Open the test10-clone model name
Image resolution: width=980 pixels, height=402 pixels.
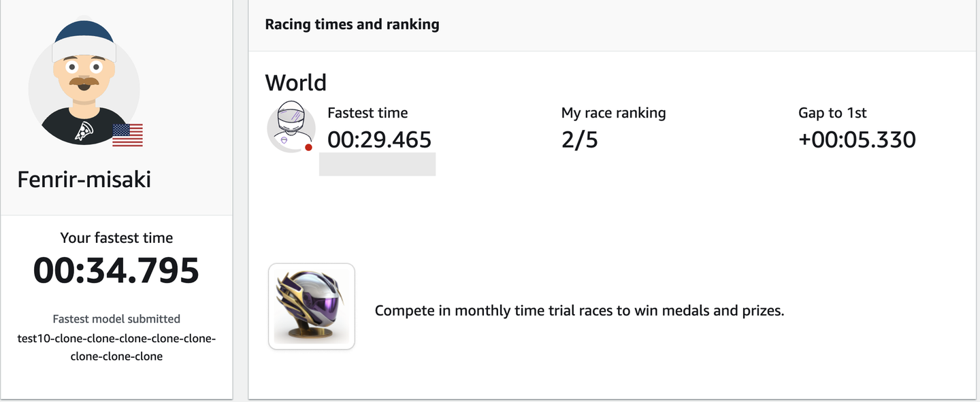point(116,347)
